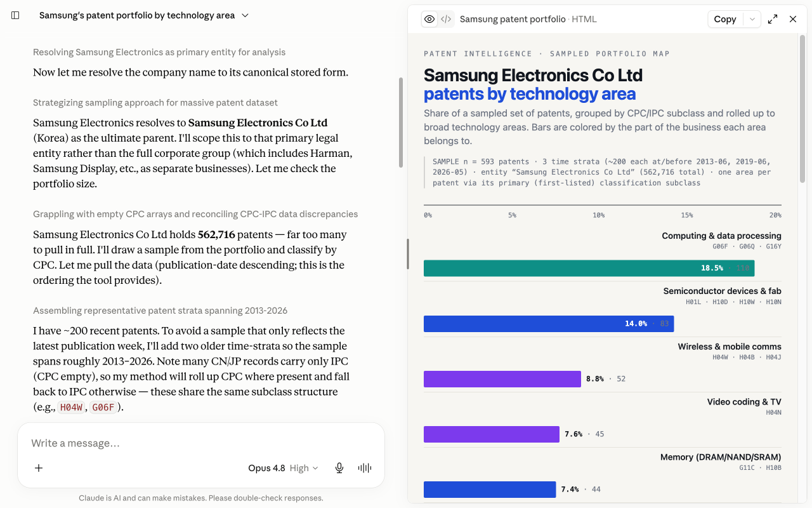Image resolution: width=812 pixels, height=508 pixels.
Task: Open chat title dropdown chevron
Action: click(246, 15)
